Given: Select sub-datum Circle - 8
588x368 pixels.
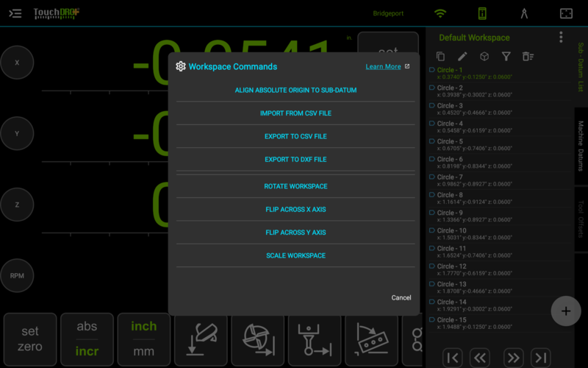Looking at the screenshot, I should tap(500, 198).
